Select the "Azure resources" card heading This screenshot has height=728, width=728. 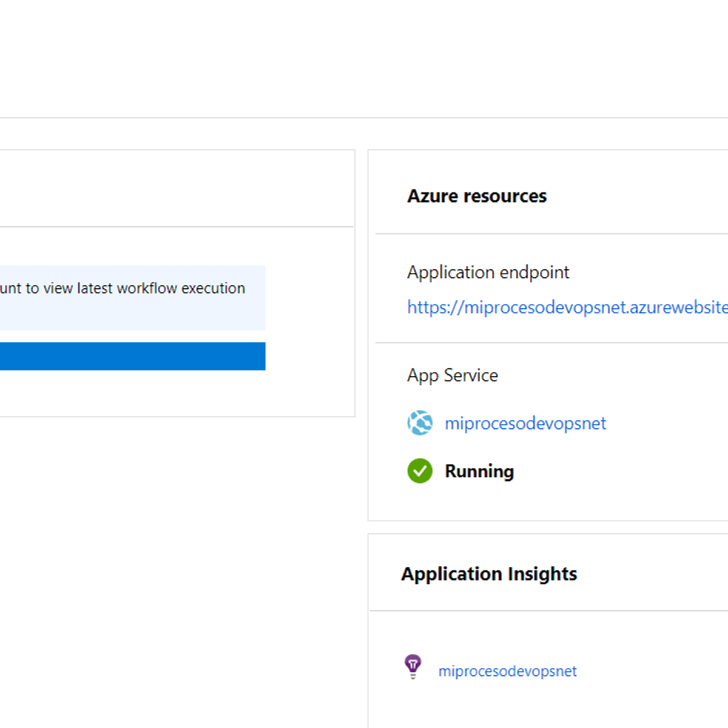(477, 196)
